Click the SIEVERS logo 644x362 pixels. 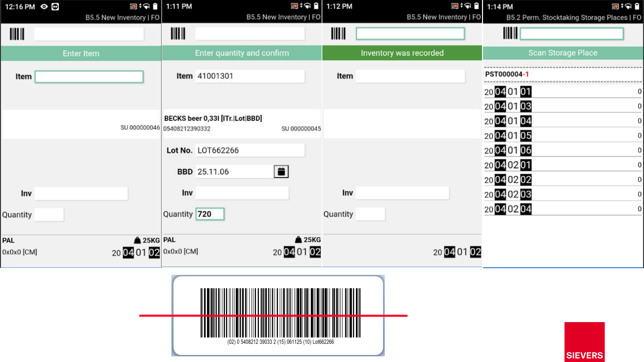pyautogui.click(x=584, y=342)
